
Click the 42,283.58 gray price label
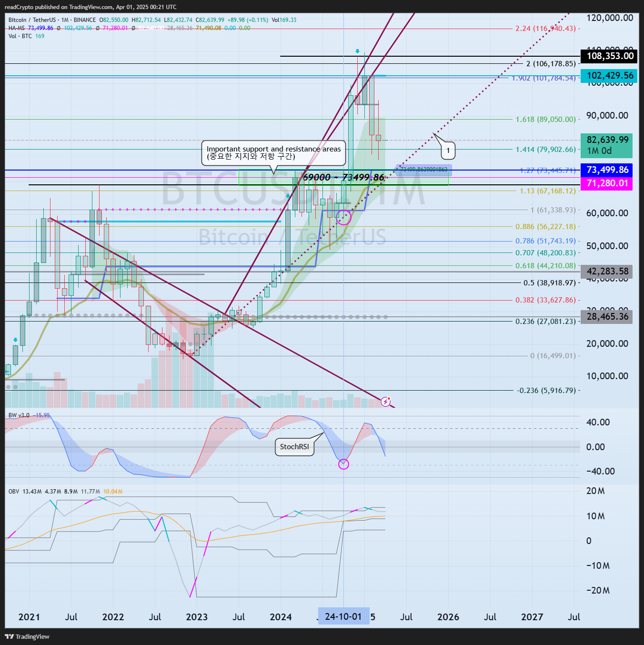pyautogui.click(x=607, y=272)
